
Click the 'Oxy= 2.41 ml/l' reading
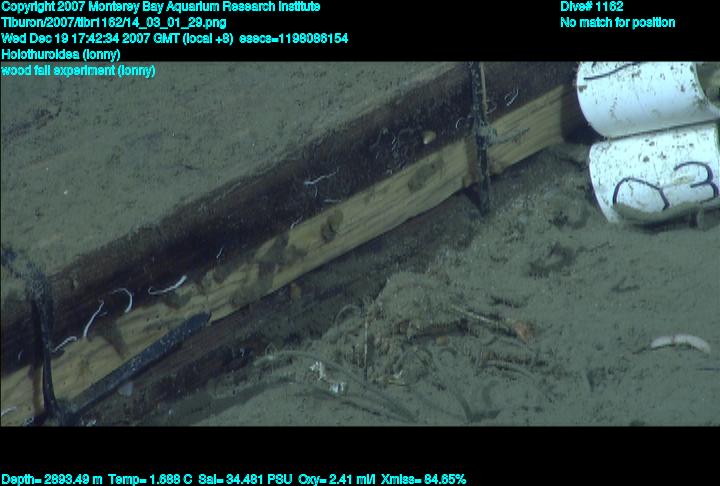click(336, 480)
